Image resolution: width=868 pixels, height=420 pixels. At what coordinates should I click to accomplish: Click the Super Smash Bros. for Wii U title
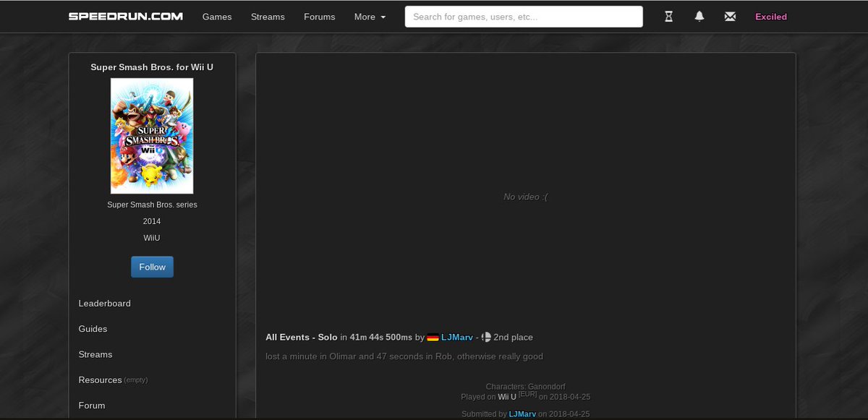click(x=152, y=67)
